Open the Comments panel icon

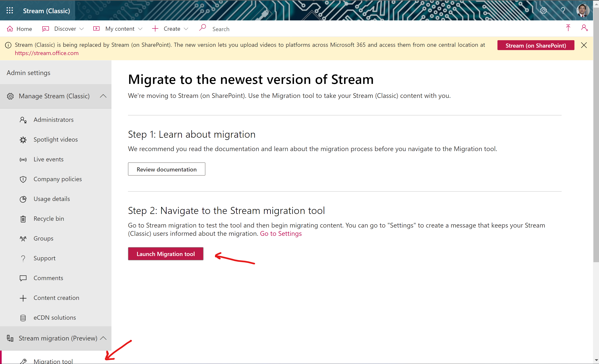click(x=23, y=278)
